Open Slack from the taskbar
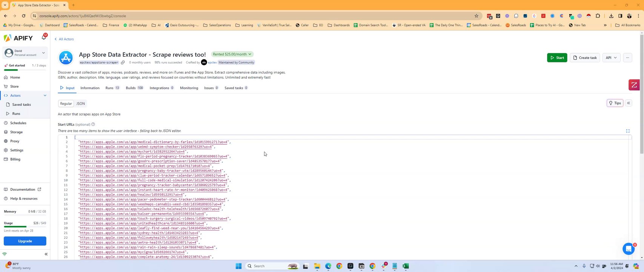This screenshot has height=272, width=644. (384, 266)
